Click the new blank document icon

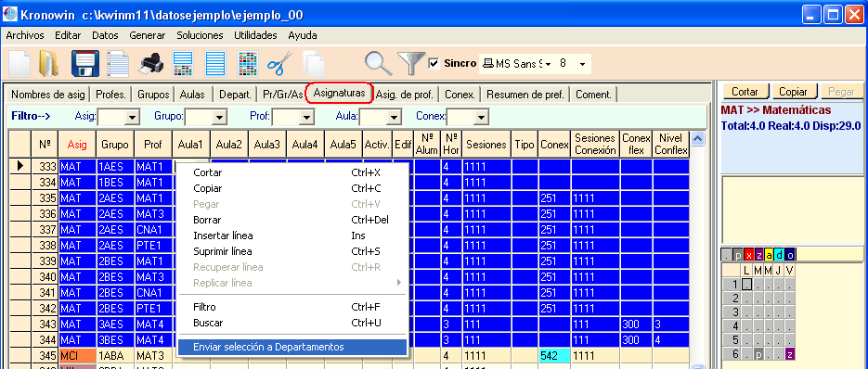(x=19, y=63)
